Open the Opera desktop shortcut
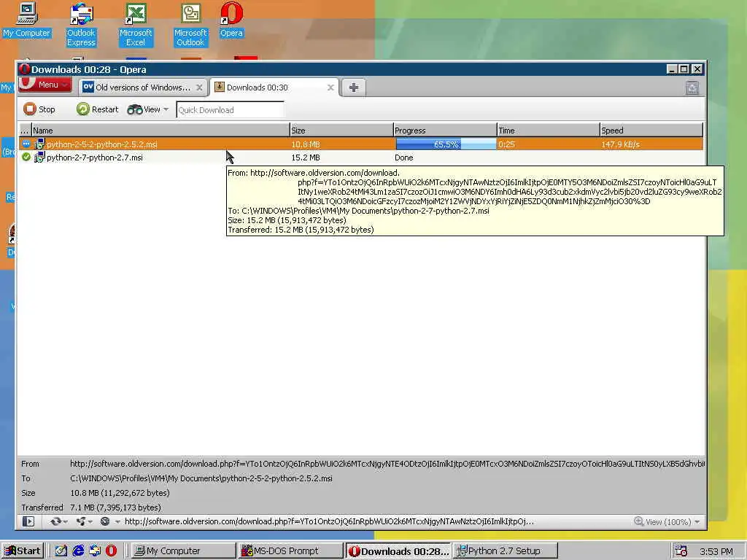 click(x=231, y=20)
